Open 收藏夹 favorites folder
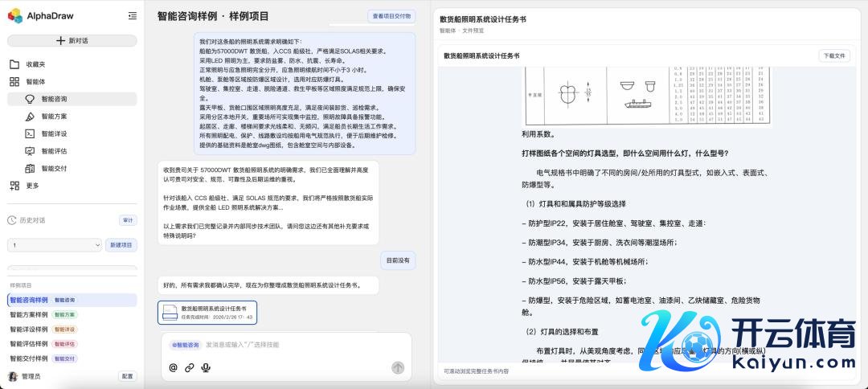The image size is (868, 389). [x=35, y=64]
